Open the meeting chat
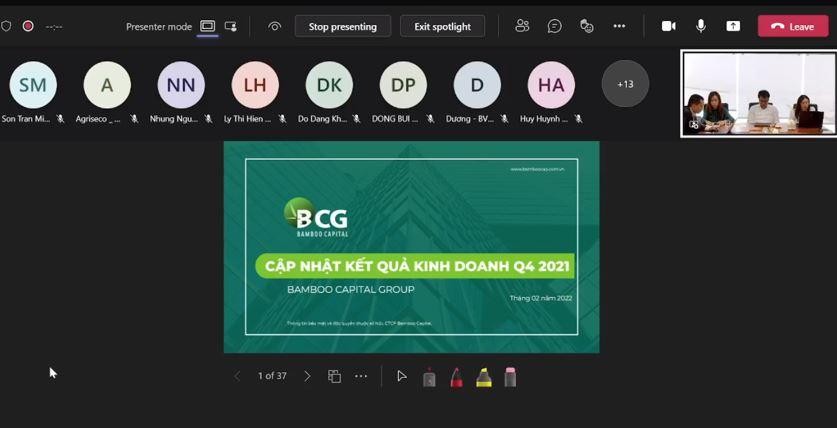 pyautogui.click(x=554, y=26)
